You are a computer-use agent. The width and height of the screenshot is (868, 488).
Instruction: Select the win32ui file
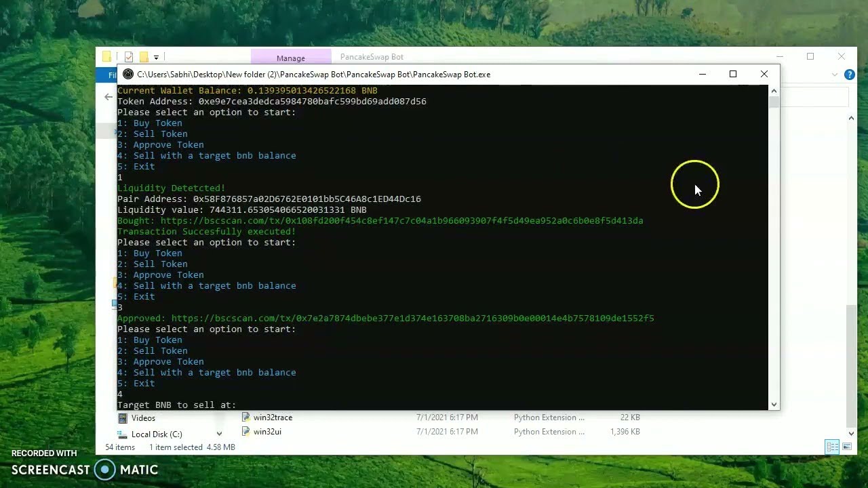[x=267, y=432]
